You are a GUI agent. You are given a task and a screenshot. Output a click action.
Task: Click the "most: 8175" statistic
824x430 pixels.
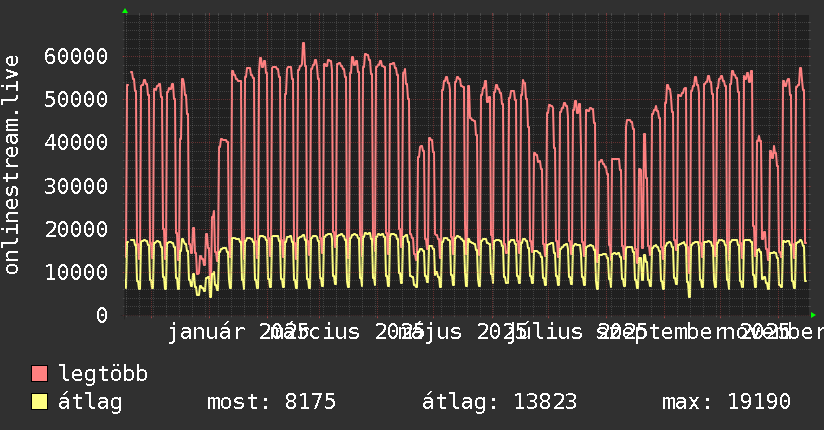click(271, 403)
